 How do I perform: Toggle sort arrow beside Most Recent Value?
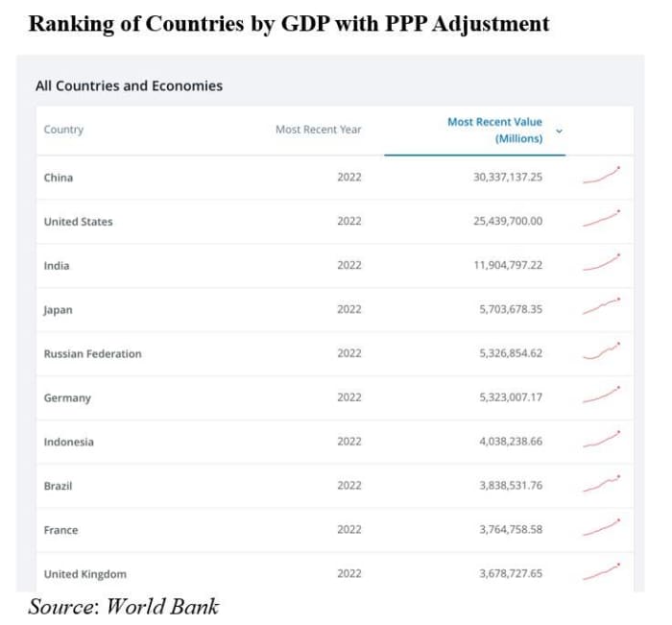click(560, 131)
